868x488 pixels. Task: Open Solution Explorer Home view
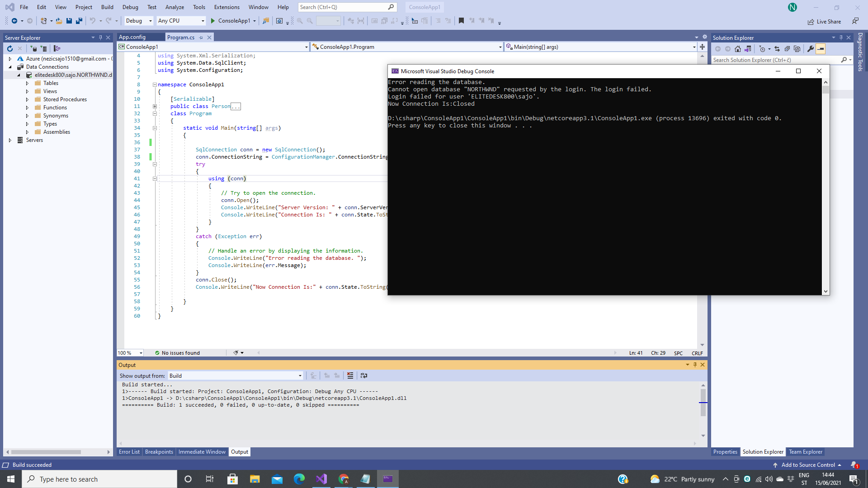pos(738,49)
